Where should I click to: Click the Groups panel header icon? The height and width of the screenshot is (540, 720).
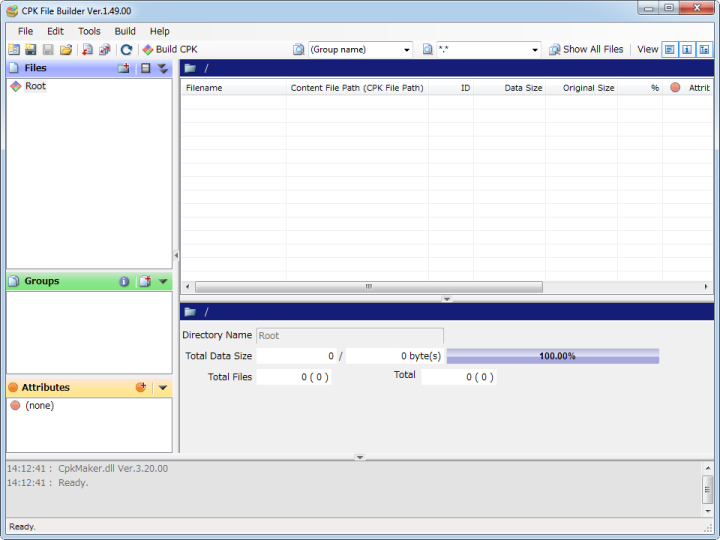pos(14,281)
